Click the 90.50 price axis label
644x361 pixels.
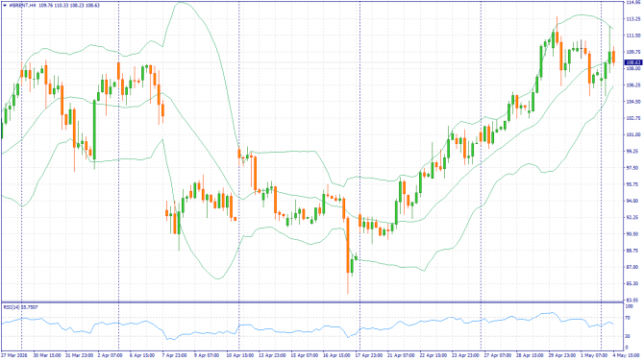click(x=633, y=234)
